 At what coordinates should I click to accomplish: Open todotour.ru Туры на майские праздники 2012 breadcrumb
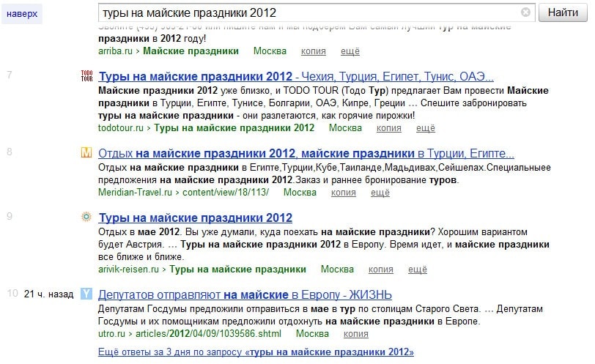click(234, 128)
